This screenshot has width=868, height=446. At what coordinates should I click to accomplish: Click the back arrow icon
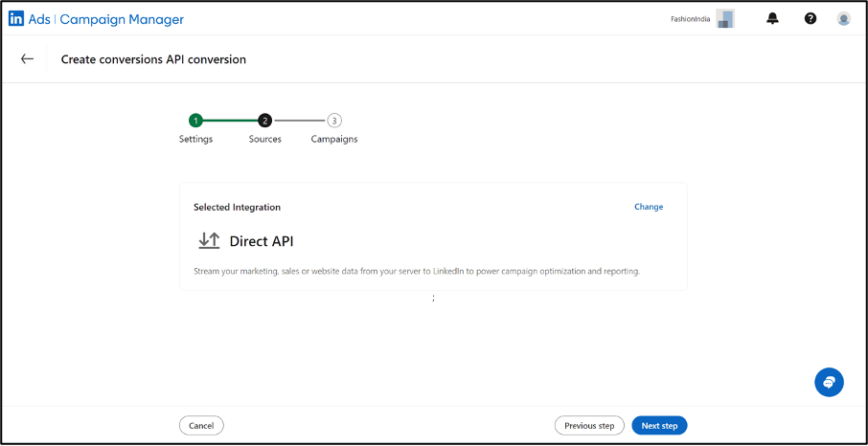click(x=27, y=58)
